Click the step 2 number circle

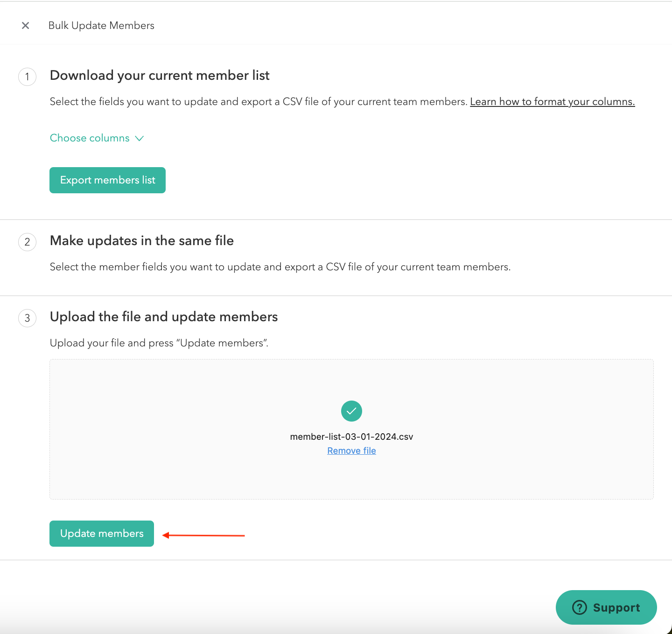pyautogui.click(x=28, y=242)
